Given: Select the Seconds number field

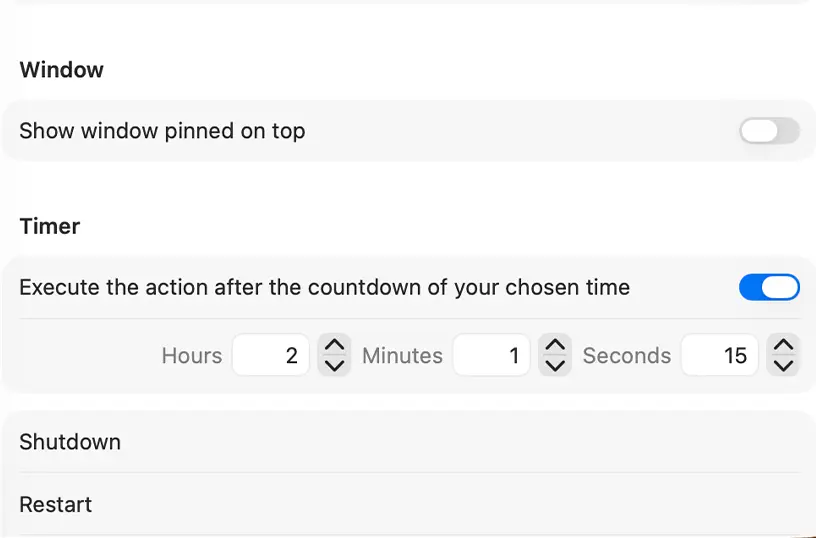Looking at the screenshot, I should click(720, 356).
